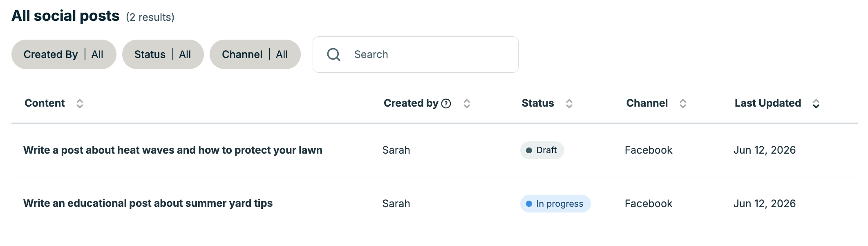Open the summer yard tips post
This screenshot has width=868, height=246.
click(x=148, y=203)
